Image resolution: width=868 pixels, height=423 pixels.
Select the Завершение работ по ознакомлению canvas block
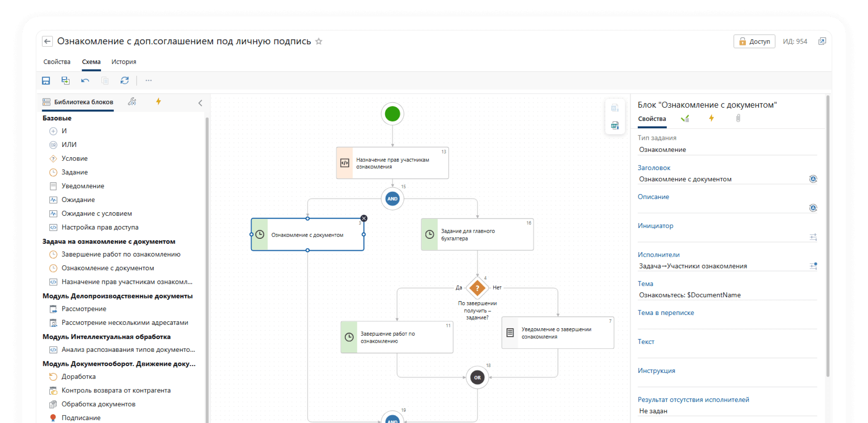pos(397,337)
